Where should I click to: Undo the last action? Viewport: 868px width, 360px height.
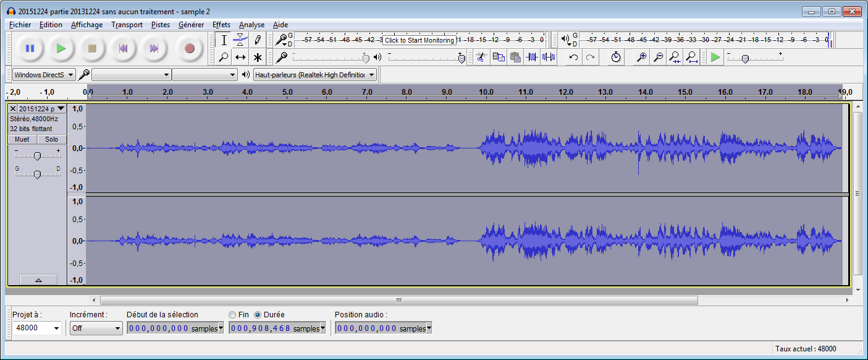click(x=573, y=57)
